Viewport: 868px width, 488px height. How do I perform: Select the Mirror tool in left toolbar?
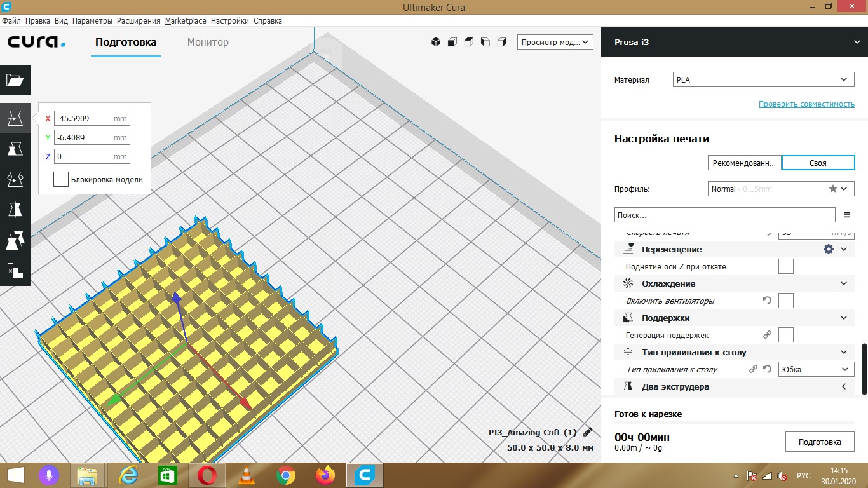15,210
